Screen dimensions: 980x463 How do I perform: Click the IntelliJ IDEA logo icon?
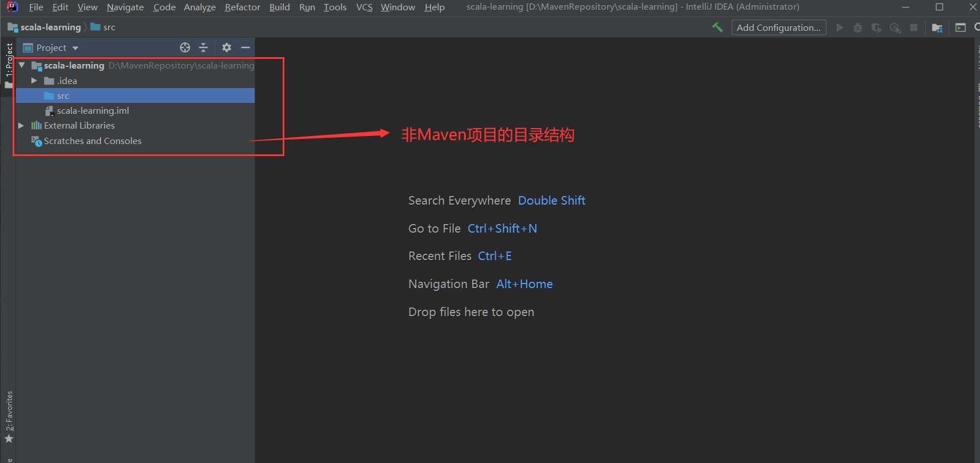(12, 7)
